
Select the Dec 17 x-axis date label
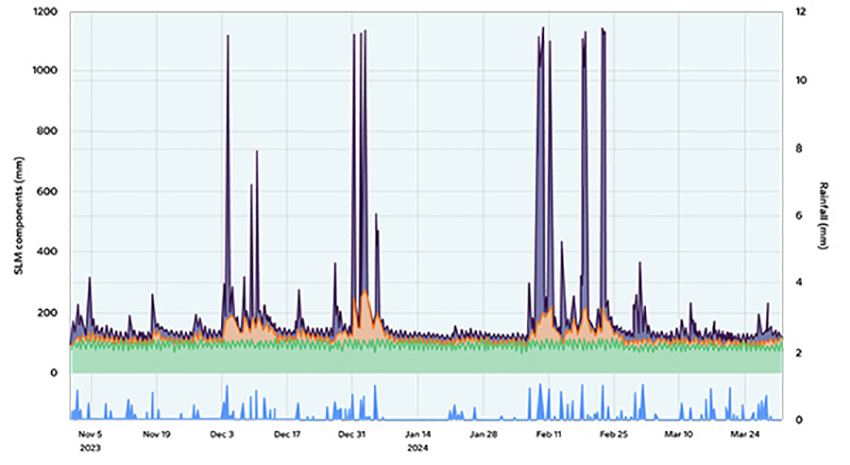[287, 435]
